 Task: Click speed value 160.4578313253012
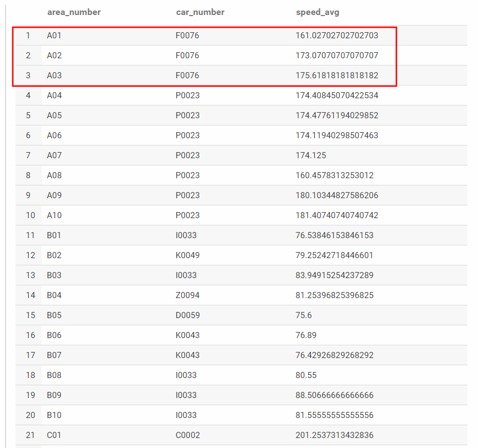(334, 175)
